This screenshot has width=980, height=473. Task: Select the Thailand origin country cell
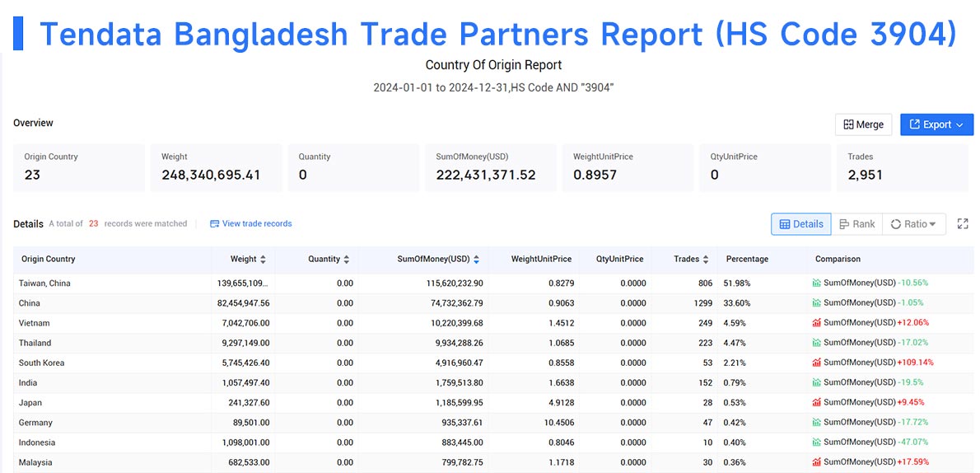tap(35, 343)
